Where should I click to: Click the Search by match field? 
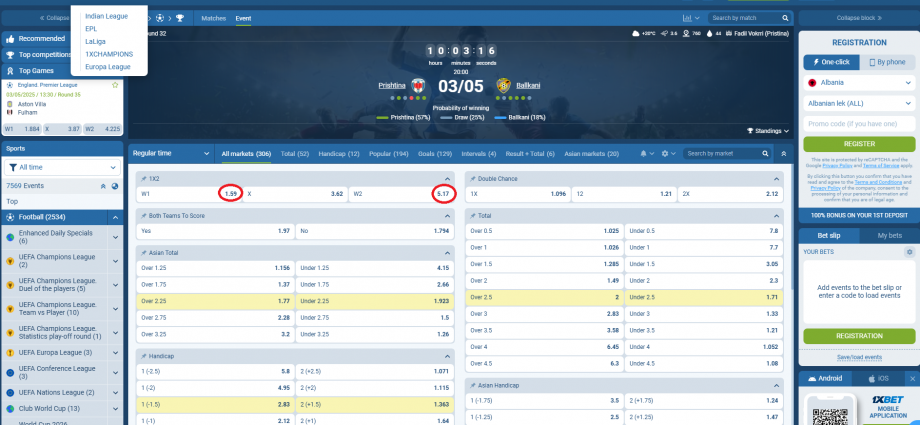744,18
